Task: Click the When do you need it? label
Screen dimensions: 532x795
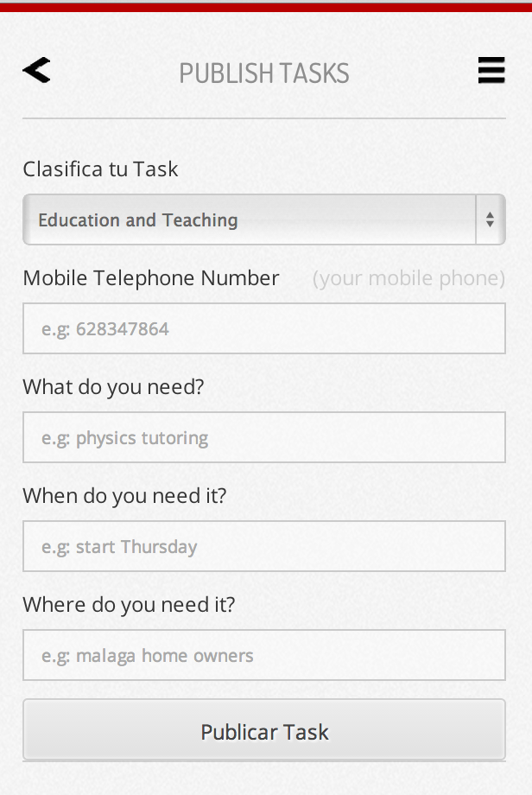Action: [124, 495]
